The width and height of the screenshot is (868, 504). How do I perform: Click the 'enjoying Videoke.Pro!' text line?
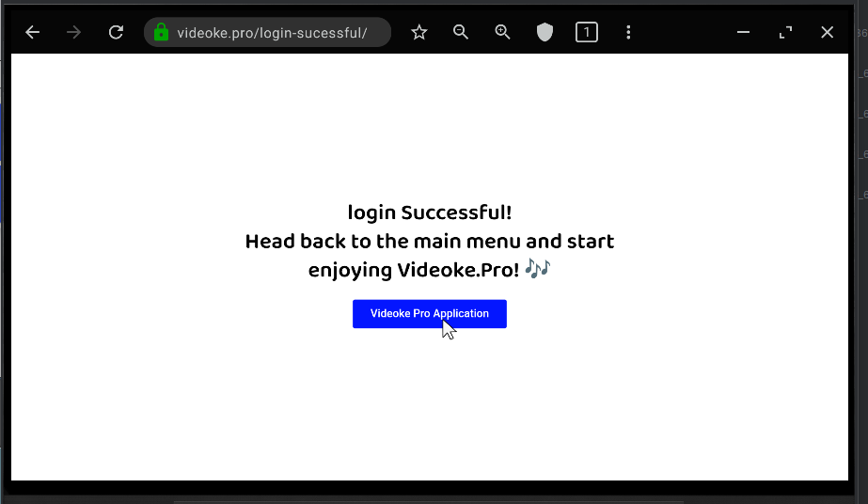click(414, 271)
